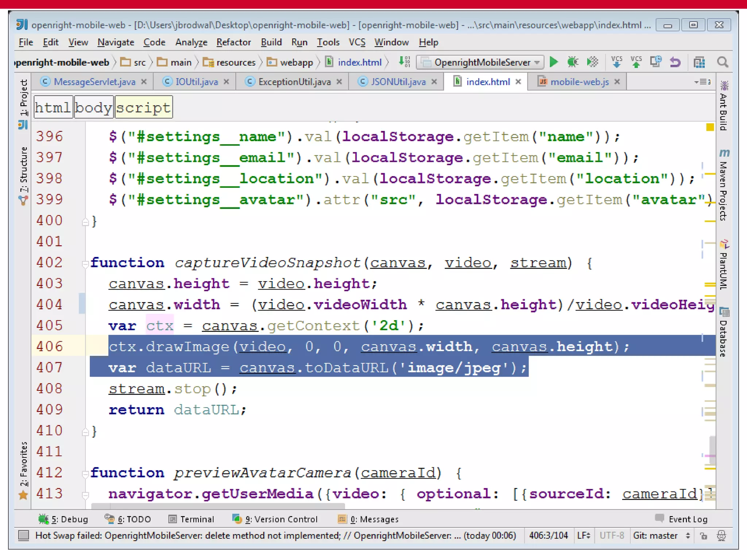
Task: Open Project Structure icon
Action: [699, 62]
